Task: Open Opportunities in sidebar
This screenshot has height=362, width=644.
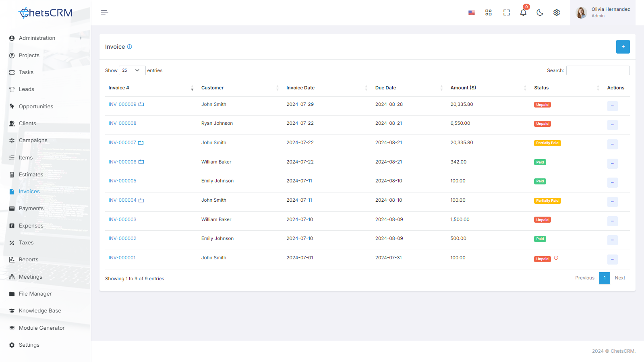Action: 36,107
